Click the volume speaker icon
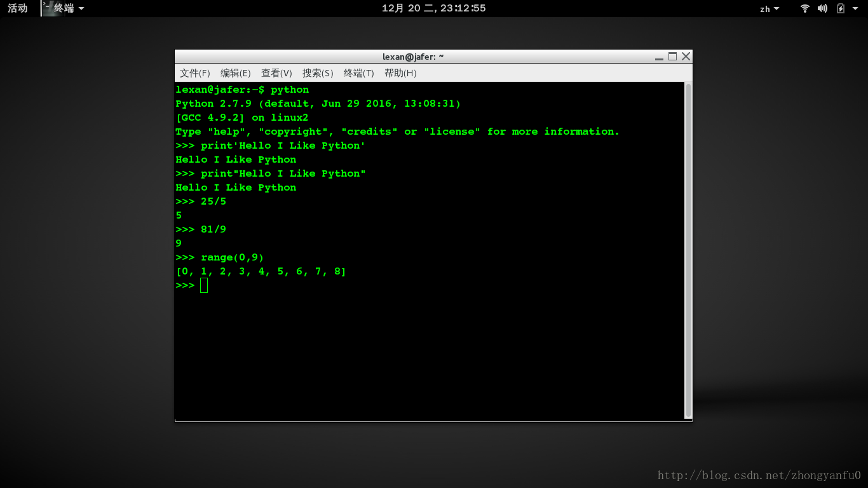This screenshot has height=488, width=868. click(822, 8)
